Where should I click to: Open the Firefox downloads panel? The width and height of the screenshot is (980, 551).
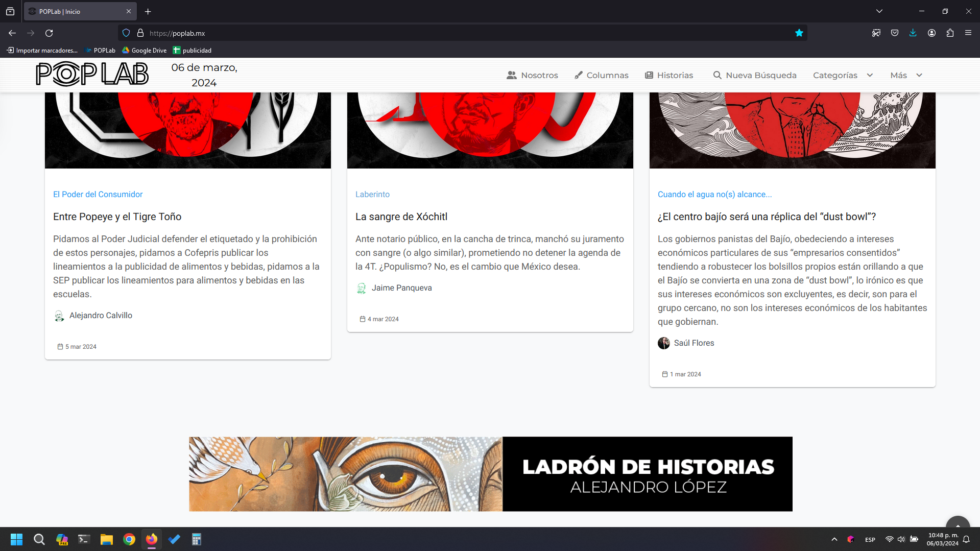point(913,33)
